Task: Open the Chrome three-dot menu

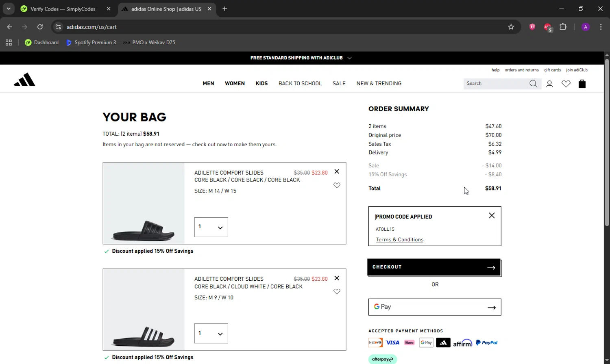Action: click(x=601, y=27)
